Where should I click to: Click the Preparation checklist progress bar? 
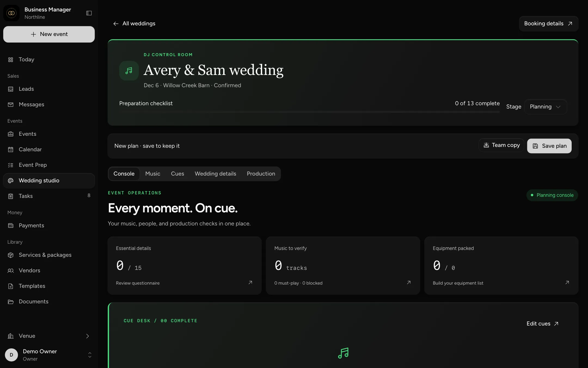(310, 112)
